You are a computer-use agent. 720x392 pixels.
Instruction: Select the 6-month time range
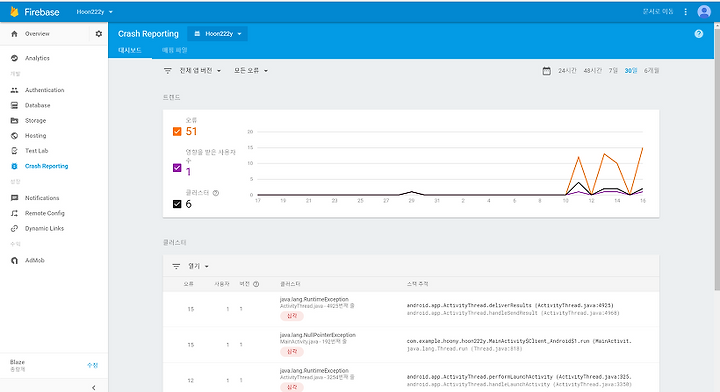click(x=651, y=71)
